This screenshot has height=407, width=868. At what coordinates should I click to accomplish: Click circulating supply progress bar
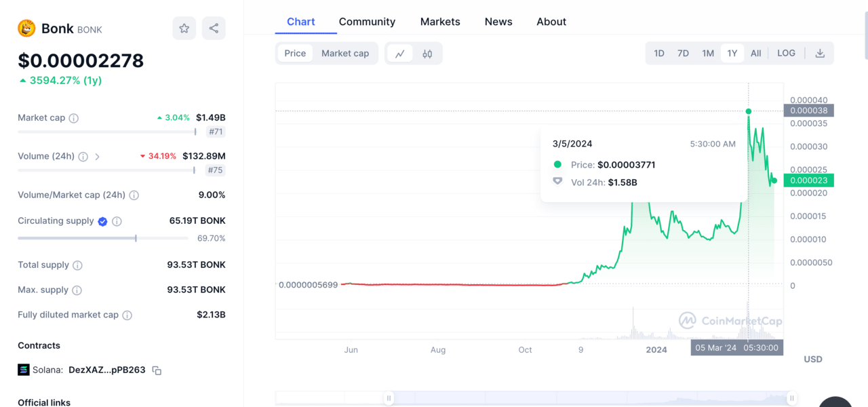(x=103, y=238)
